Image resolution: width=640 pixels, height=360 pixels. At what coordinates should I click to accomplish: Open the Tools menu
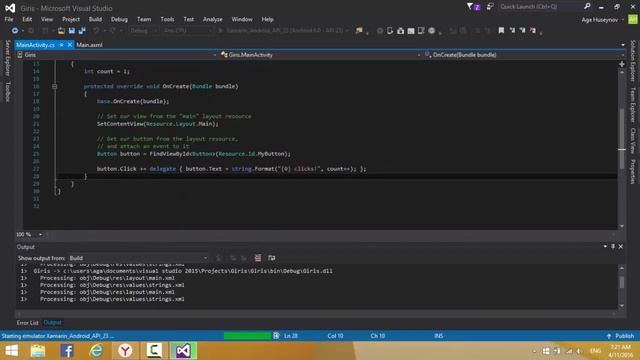click(x=167, y=19)
